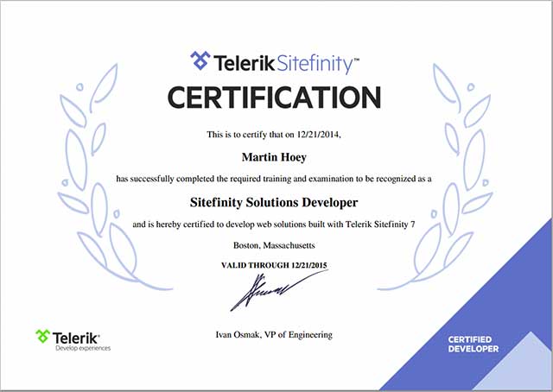Click 'Ivan Osmak, VP of Engineering'

(274, 334)
